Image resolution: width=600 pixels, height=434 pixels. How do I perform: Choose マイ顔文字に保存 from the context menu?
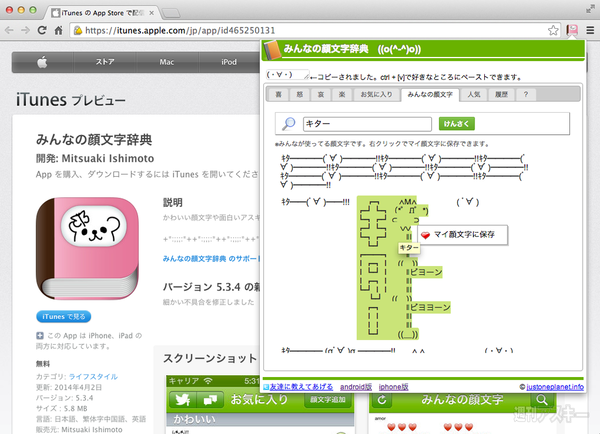pyautogui.click(x=463, y=235)
